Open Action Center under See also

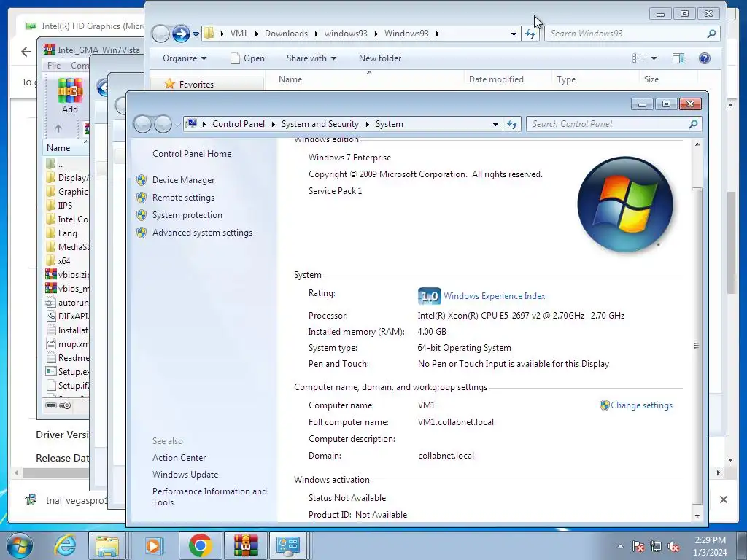[179, 458]
